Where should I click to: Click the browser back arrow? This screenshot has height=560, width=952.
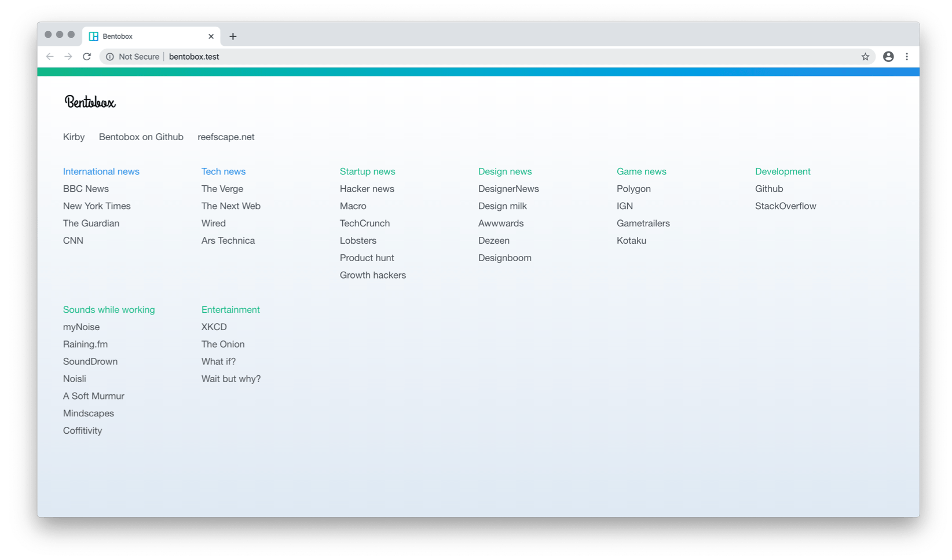tap(50, 57)
